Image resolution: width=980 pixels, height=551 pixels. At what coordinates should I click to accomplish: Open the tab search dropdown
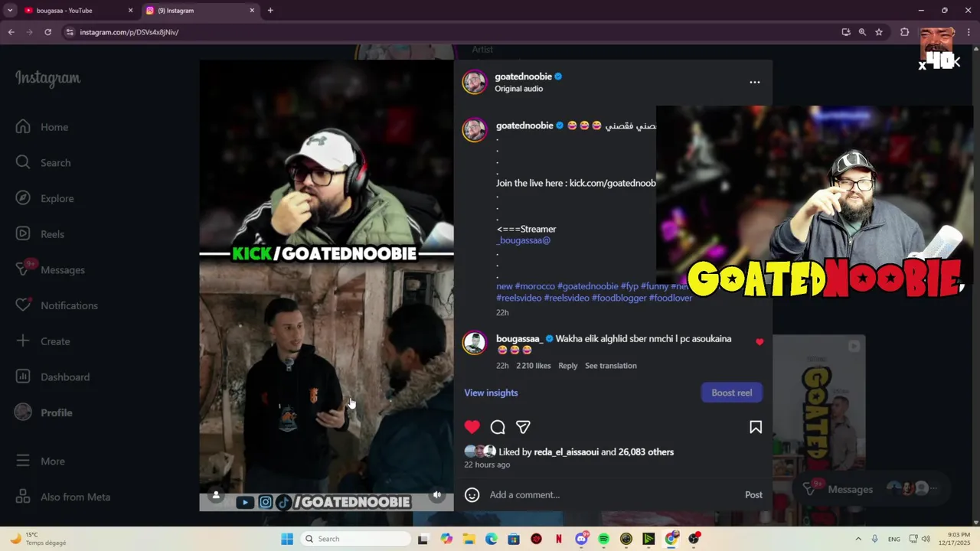click(10, 11)
